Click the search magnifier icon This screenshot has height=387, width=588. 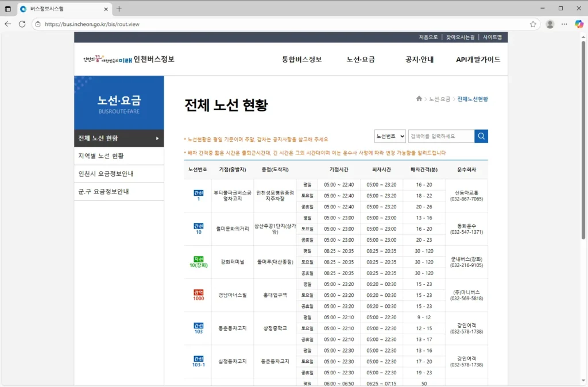tap(481, 136)
